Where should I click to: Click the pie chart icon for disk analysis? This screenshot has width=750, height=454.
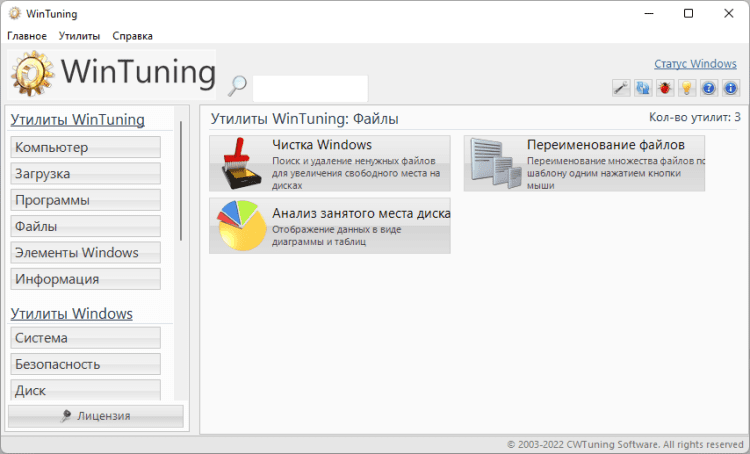pos(241,225)
